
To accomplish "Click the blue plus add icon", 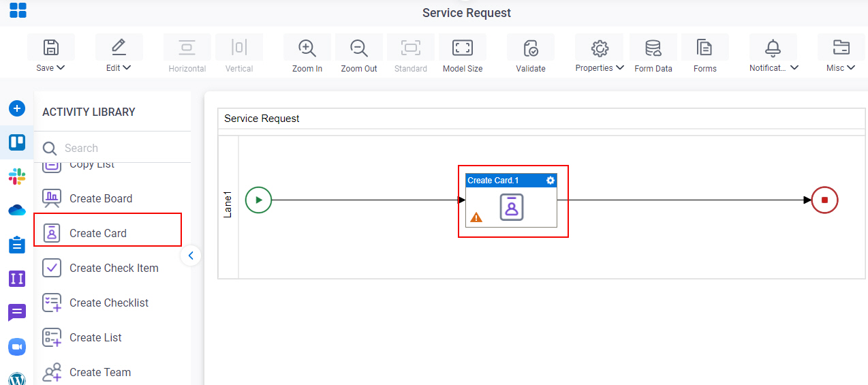I will 17,108.
